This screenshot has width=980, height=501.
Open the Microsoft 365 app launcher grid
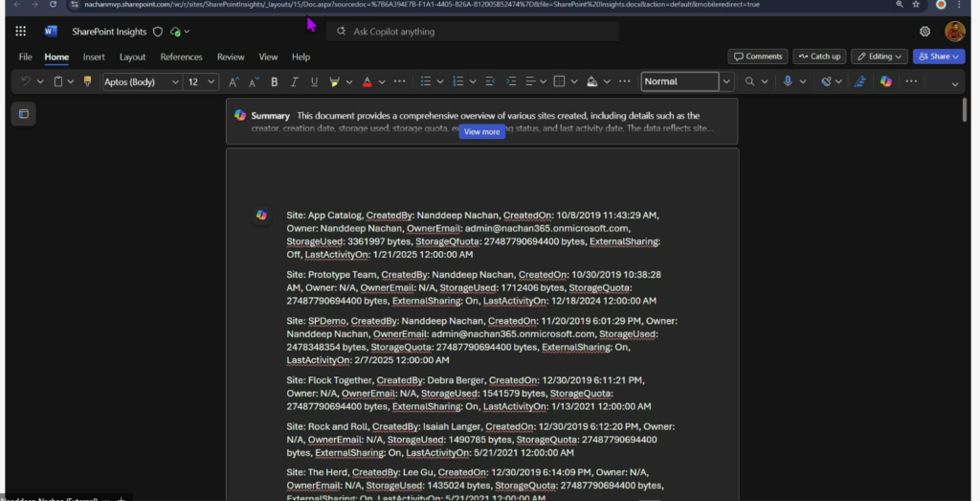[21, 32]
